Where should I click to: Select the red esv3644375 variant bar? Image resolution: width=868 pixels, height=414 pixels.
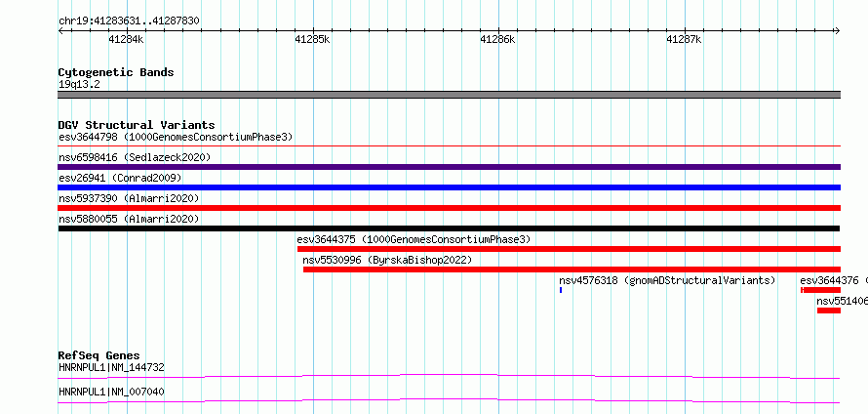pos(569,249)
